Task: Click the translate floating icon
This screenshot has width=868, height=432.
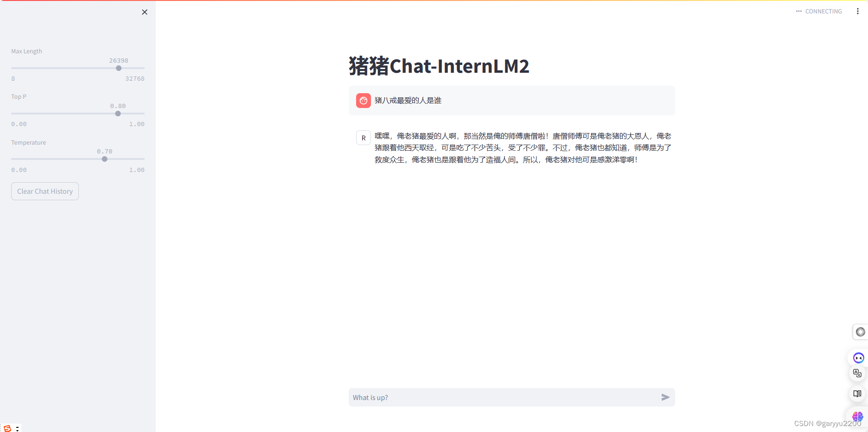Action: 857,373
